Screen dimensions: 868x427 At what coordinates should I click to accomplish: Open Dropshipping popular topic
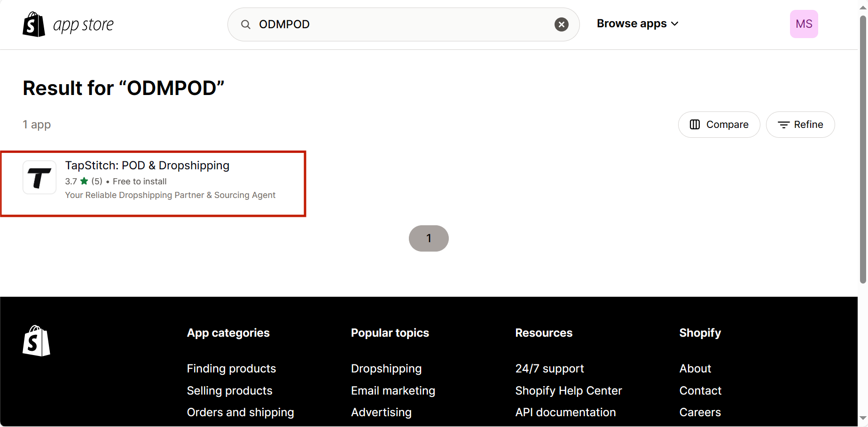386,369
